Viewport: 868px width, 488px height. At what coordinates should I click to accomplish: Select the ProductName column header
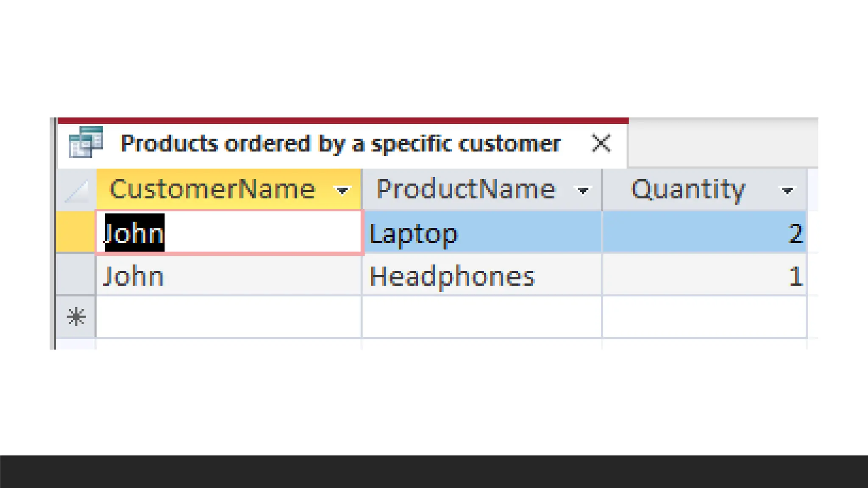pos(465,189)
